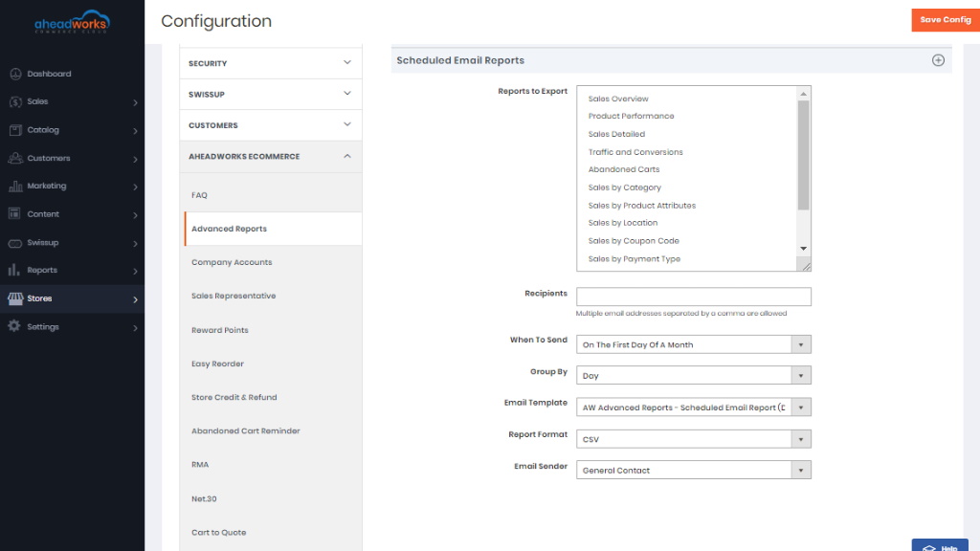Click the Swissup icon in sidebar
Screen dimensions: 980x551
tap(15, 243)
